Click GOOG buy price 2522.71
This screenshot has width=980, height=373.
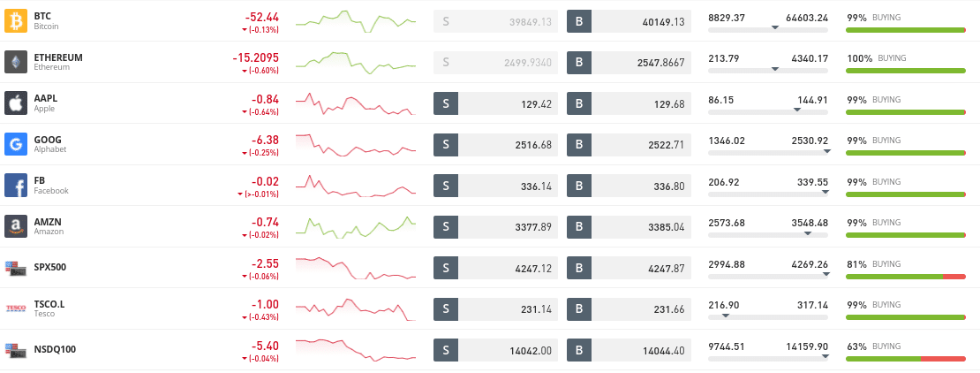(x=667, y=145)
